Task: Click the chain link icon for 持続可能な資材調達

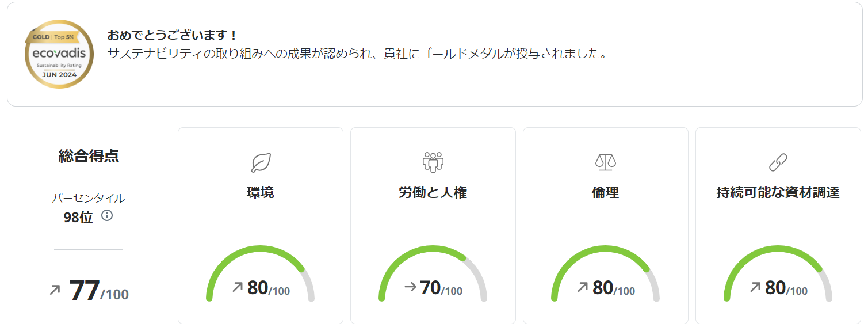Action: pos(778,163)
